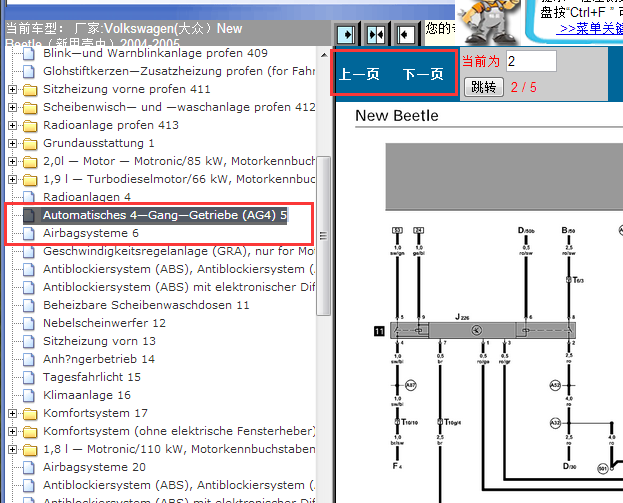The width and height of the screenshot is (623, 503).
Task: Click folder icon of Komfortsystem 17
Action: pos(30,414)
